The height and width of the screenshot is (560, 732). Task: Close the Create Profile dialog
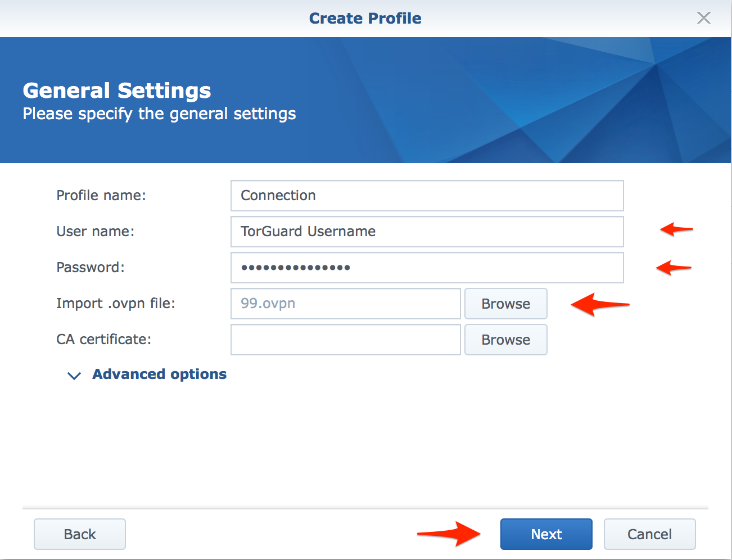pyautogui.click(x=703, y=18)
